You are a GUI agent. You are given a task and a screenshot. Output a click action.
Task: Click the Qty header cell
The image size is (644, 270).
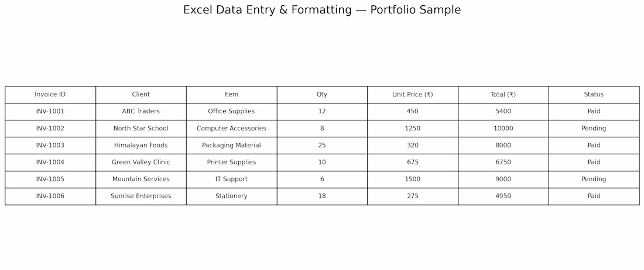(322, 95)
